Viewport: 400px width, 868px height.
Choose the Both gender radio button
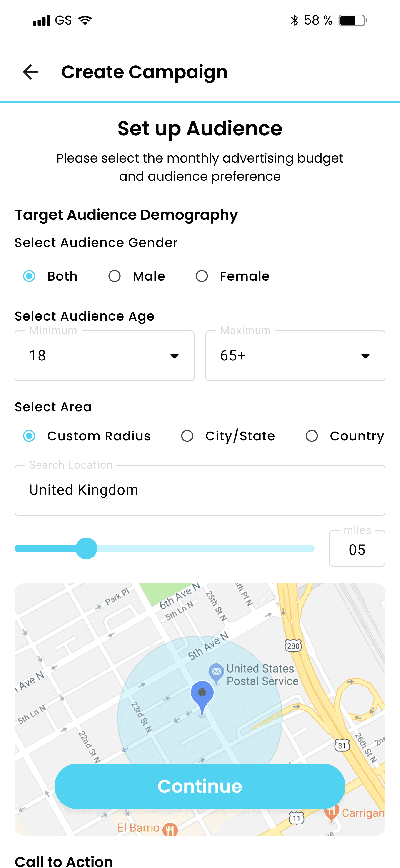[29, 276]
